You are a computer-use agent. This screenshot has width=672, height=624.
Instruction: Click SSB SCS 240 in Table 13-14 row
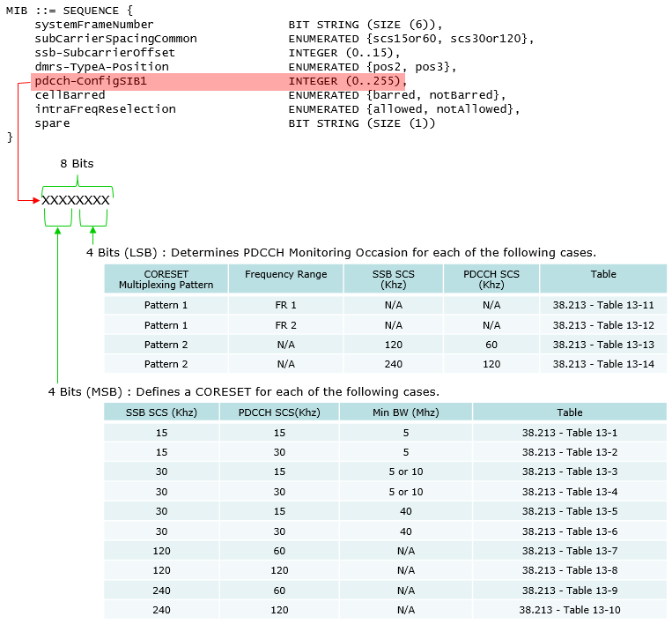(x=394, y=364)
